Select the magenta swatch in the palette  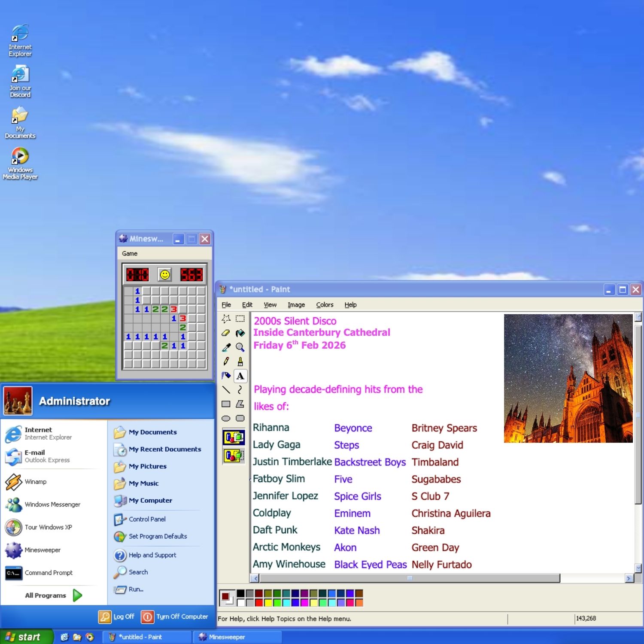tap(304, 603)
